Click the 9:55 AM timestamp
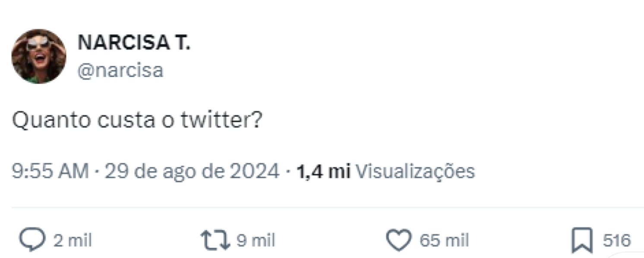The height and width of the screenshot is (258, 644). click(50, 172)
